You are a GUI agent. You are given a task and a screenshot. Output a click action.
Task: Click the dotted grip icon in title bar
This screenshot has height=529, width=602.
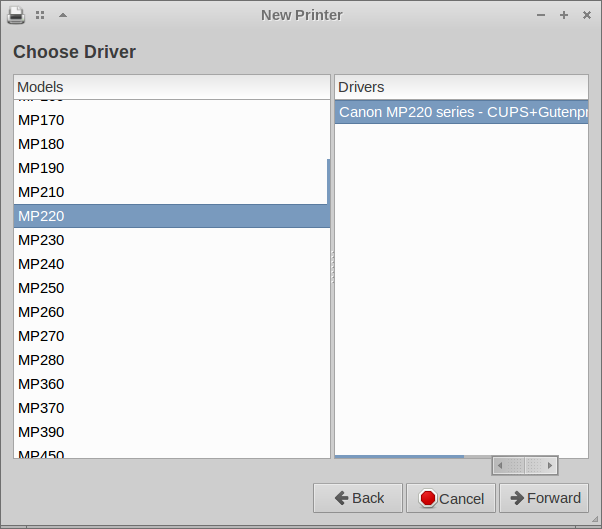[x=40, y=15]
